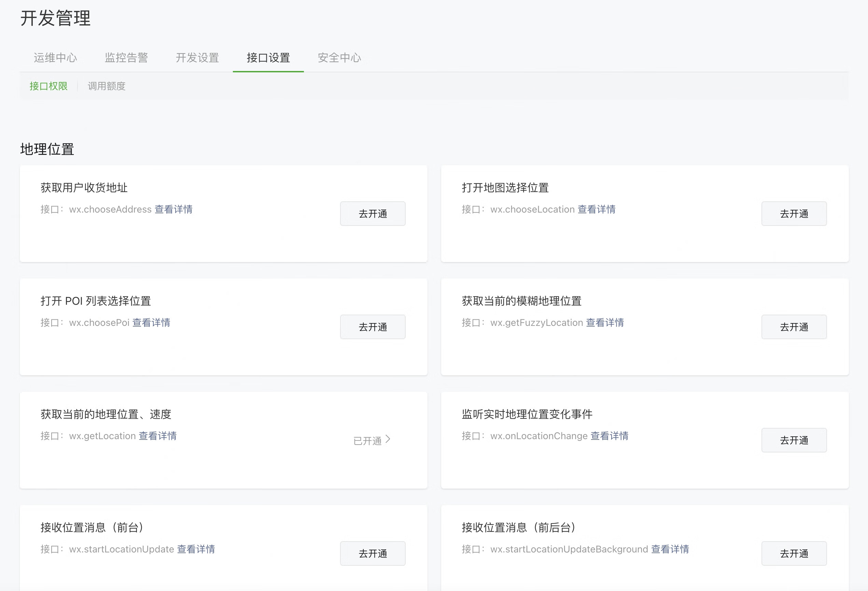The width and height of the screenshot is (868, 591).
Task: Click 去开通 for wx.onLocationChange
Action: (794, 440)
